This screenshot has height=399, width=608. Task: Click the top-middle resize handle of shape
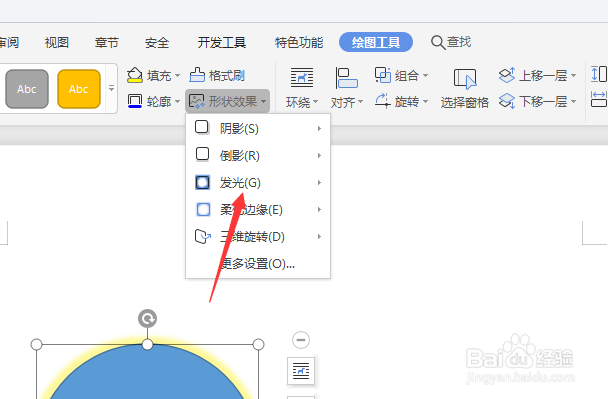(x=147, y=344)
